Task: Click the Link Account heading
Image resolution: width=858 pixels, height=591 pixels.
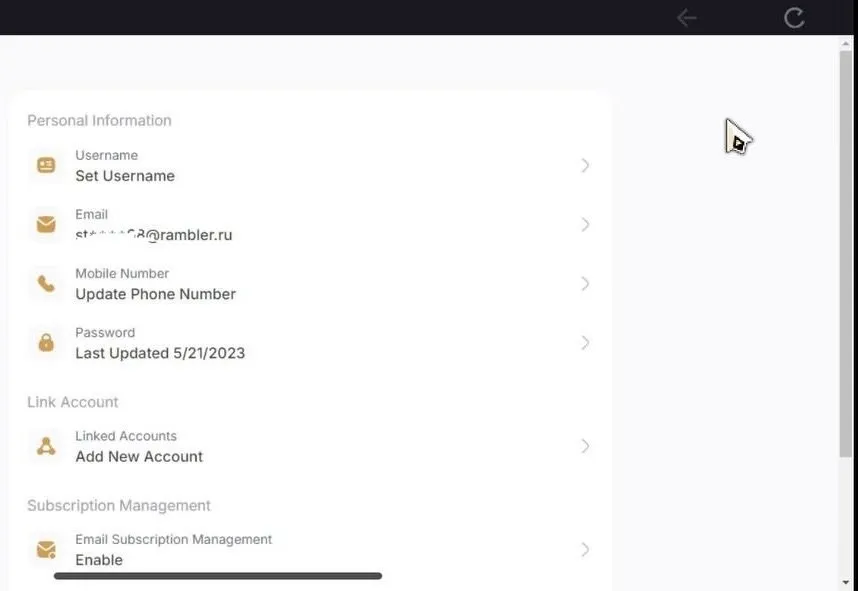Action: coord(73,402)
